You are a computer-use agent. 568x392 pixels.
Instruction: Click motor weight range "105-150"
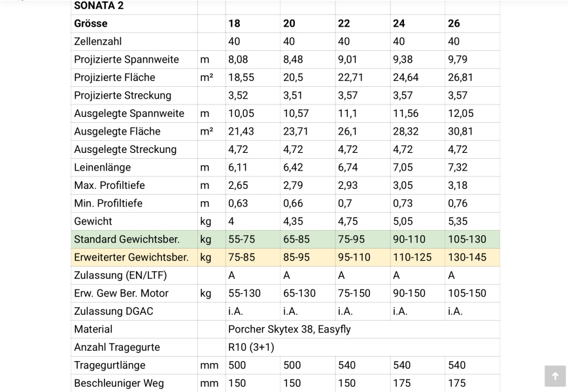467,293
